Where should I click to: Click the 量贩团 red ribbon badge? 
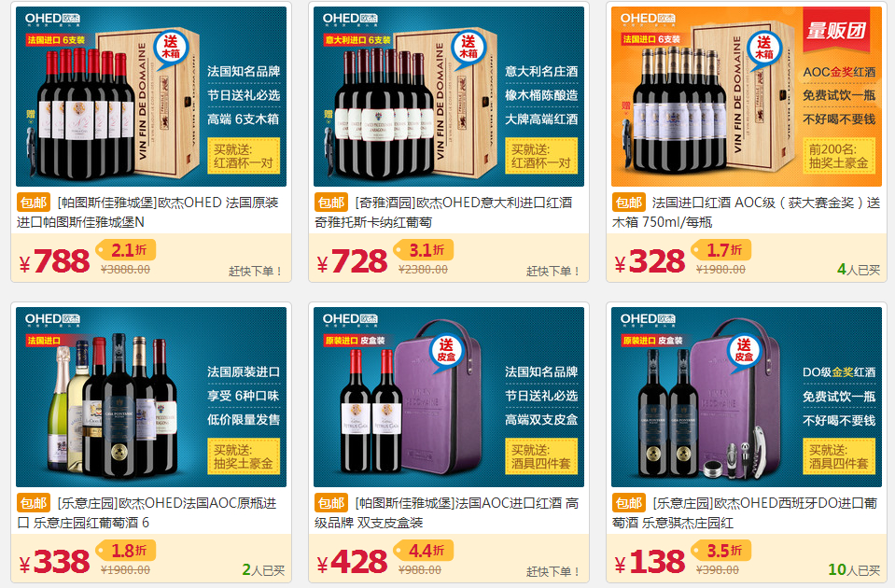coord(835,30)
